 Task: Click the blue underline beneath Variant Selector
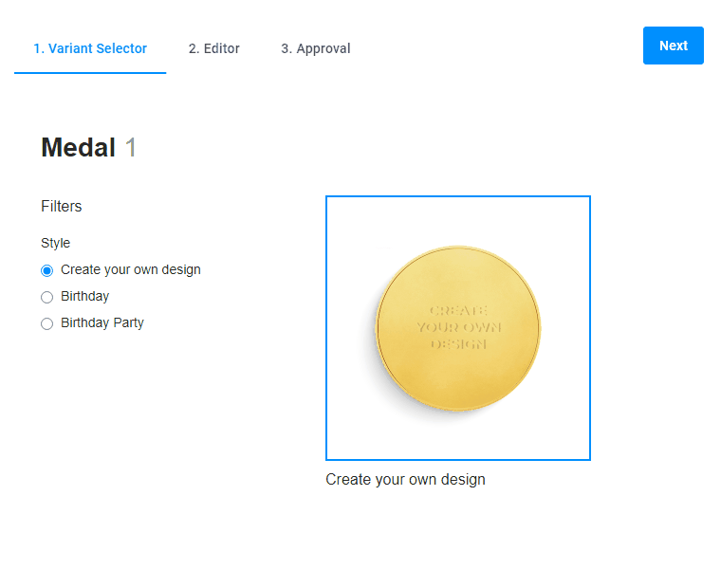[90, 72]
